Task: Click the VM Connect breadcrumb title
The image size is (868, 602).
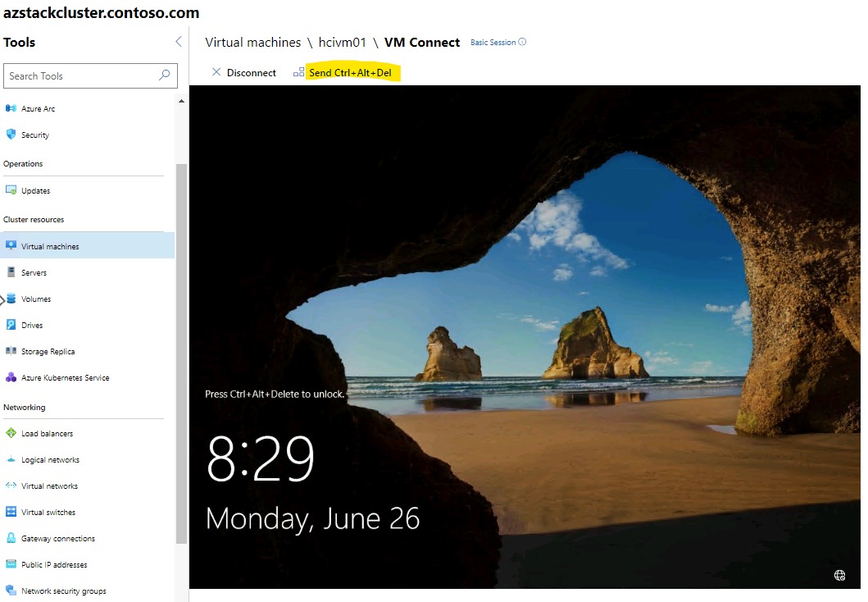Action: pyautogui.click(x=422, y=42)
